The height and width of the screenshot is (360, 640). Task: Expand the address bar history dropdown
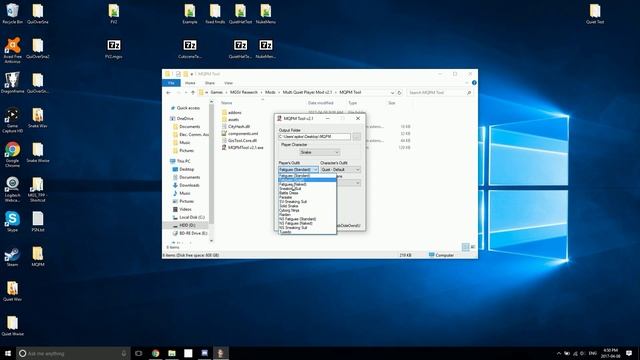(392, 93)
